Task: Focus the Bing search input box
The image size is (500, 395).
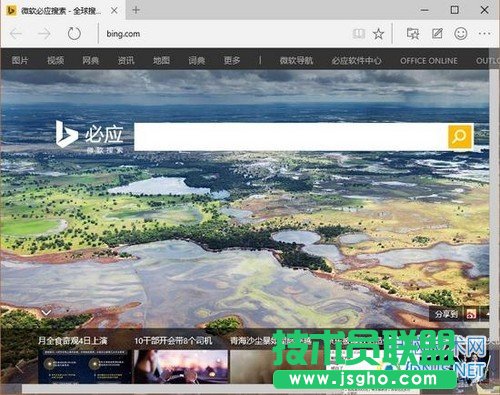Action: click(291, 137)
